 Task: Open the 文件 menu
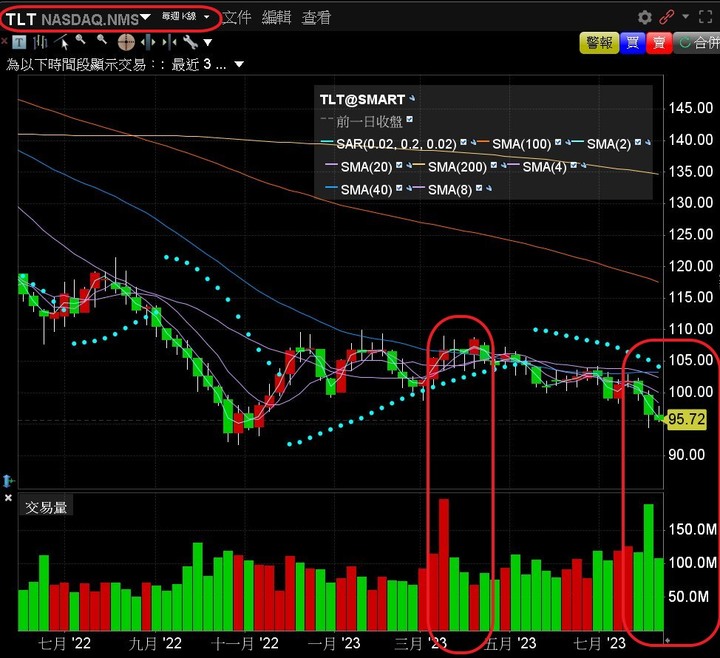tap(237, 17)
